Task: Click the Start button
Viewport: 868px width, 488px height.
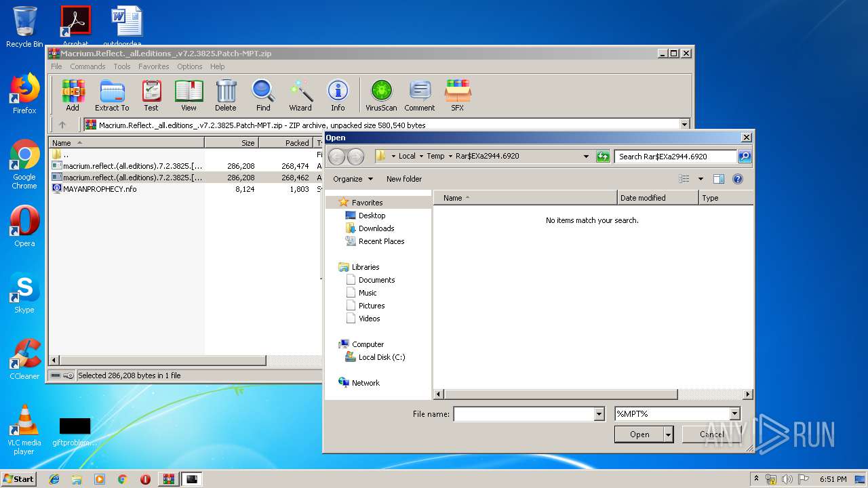Action: point(18,479)
